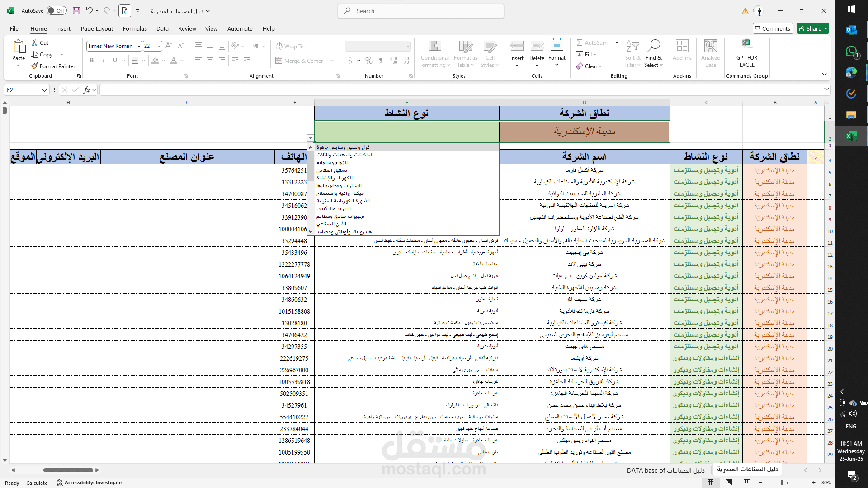
Task: Click the Fill button
Action: (586, 54)
